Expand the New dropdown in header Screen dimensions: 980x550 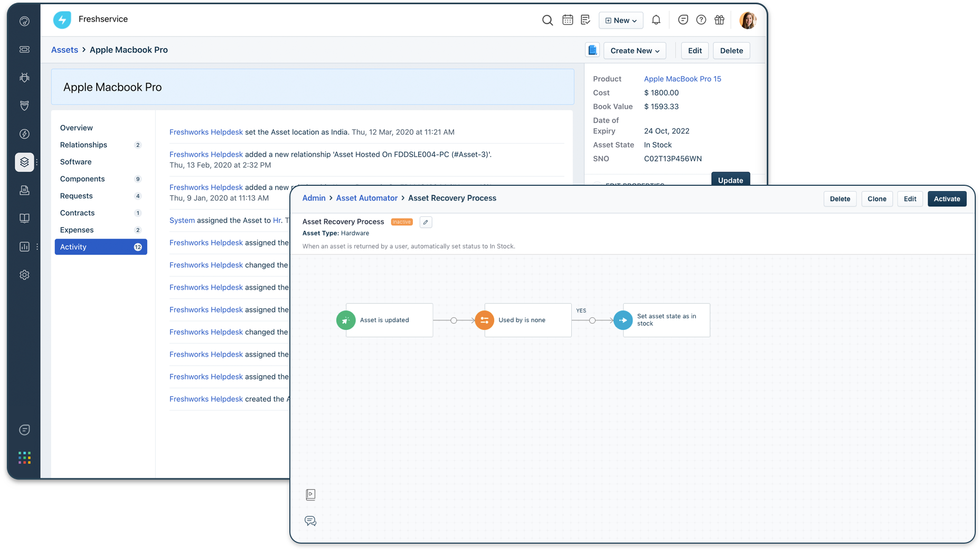click(x=621, y=21)
